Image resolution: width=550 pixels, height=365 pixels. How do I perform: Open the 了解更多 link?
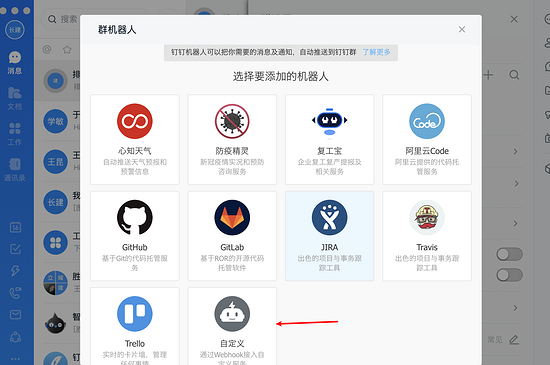click(x=376, y=52)
